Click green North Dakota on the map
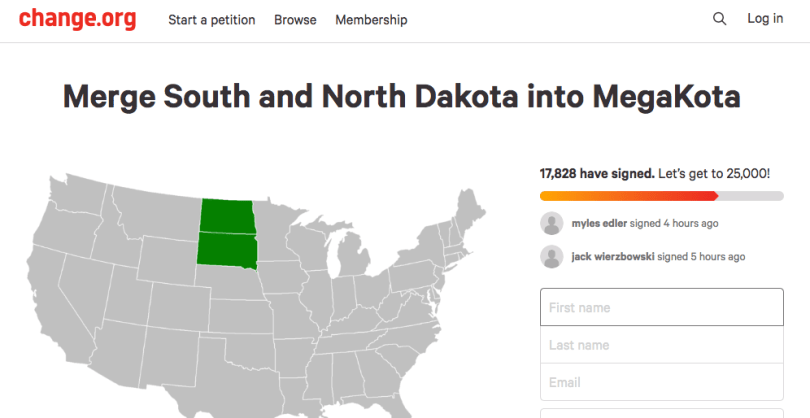 (226, 215)
